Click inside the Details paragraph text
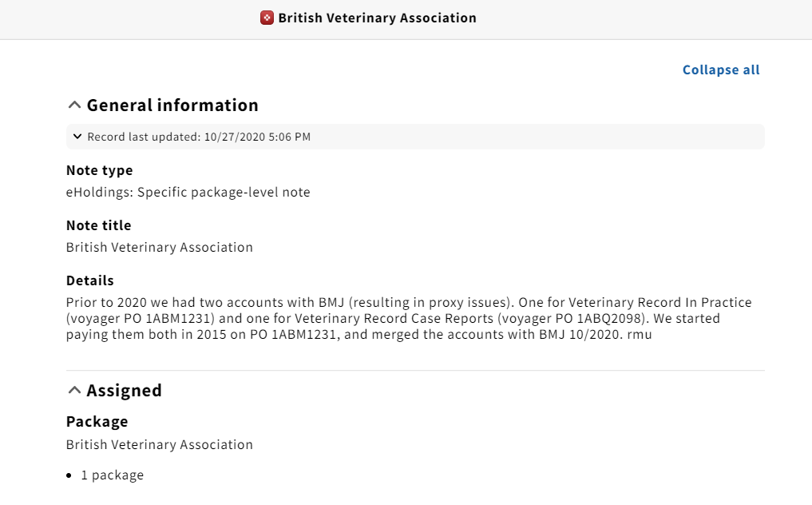 [409, 318]
